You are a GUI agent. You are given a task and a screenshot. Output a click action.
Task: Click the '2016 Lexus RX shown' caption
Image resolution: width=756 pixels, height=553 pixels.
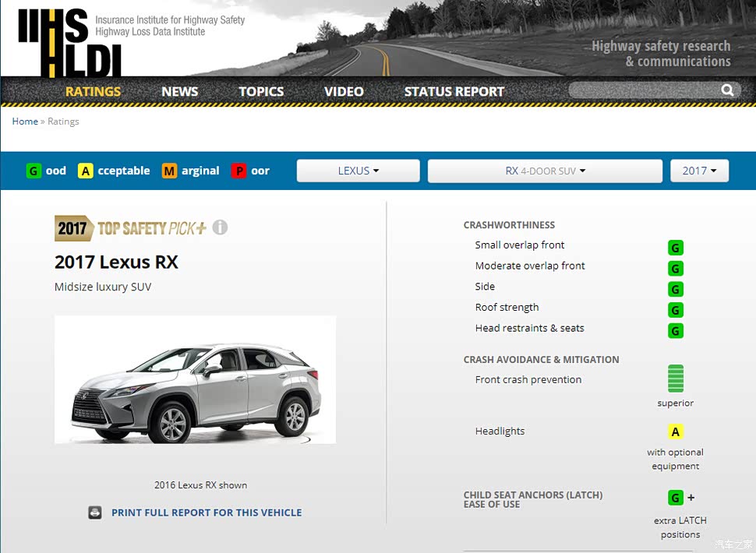[x=200, y=485]
